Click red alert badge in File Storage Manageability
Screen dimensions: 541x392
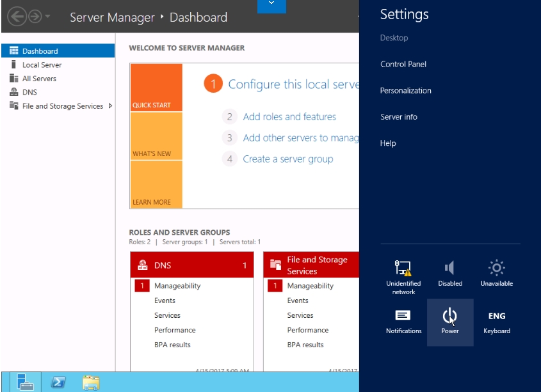tap(275, 286)
